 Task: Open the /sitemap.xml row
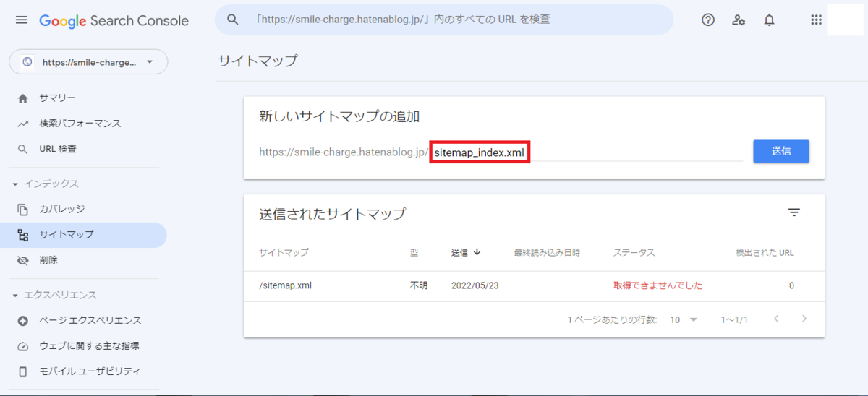[534, 285]
